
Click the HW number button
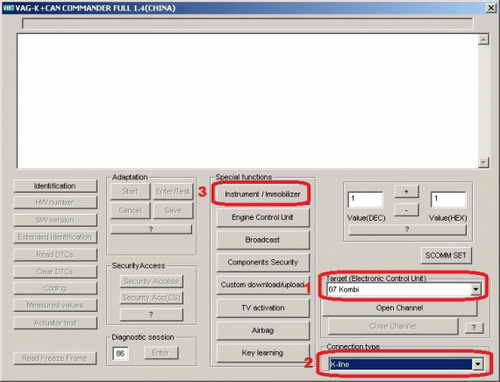[55, 202]
